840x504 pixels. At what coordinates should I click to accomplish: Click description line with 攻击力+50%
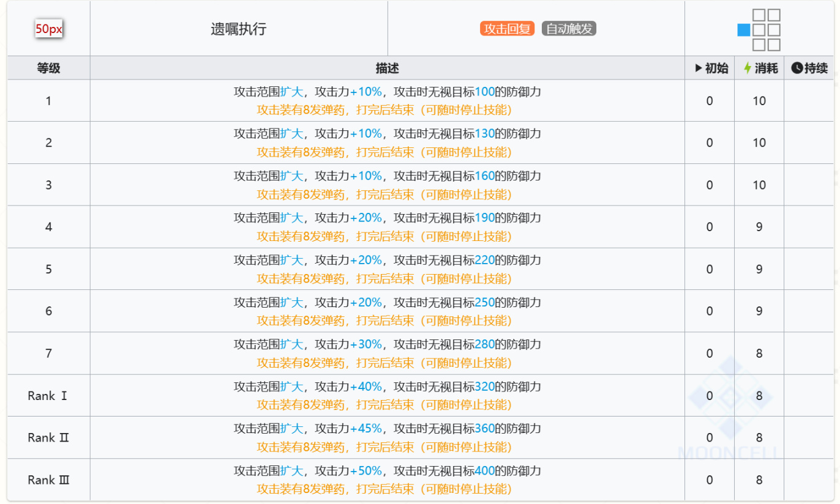[x=388, y=471]
